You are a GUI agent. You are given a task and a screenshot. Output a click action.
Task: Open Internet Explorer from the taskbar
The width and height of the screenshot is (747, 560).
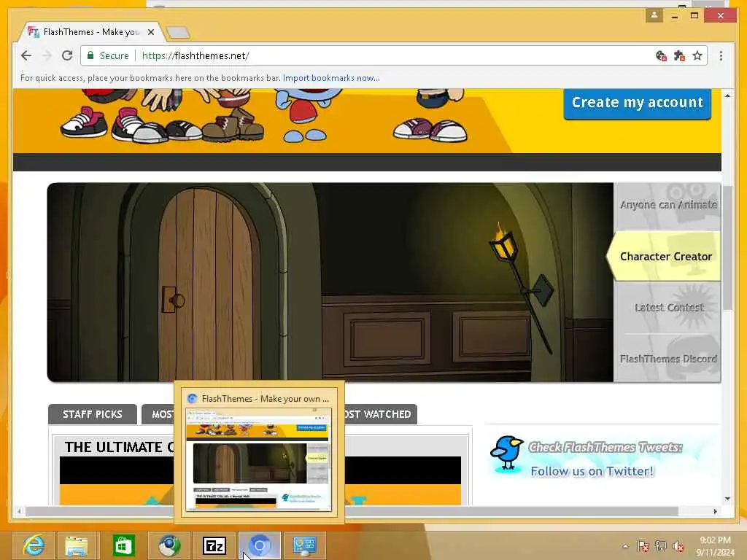(x=34, y=545)
